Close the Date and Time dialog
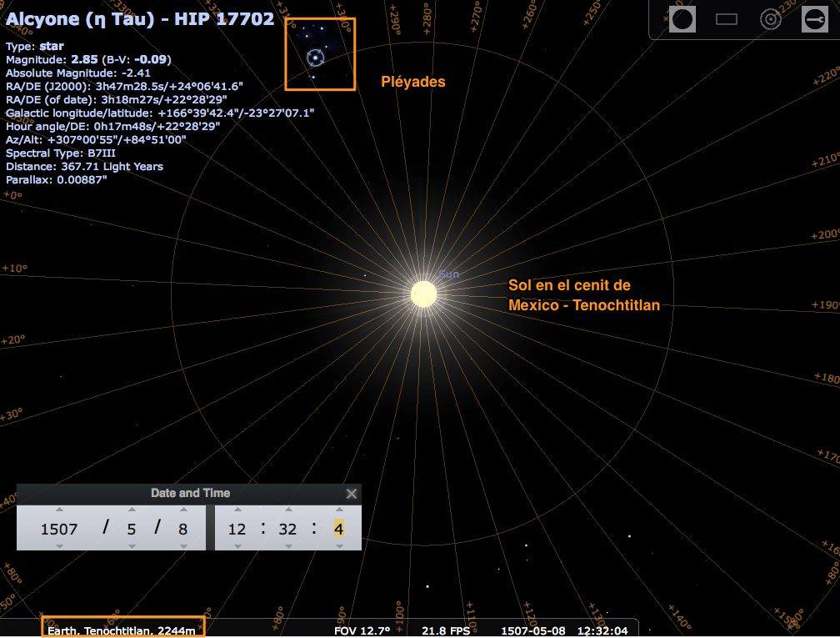840x638 pixels. click(352, 494)
